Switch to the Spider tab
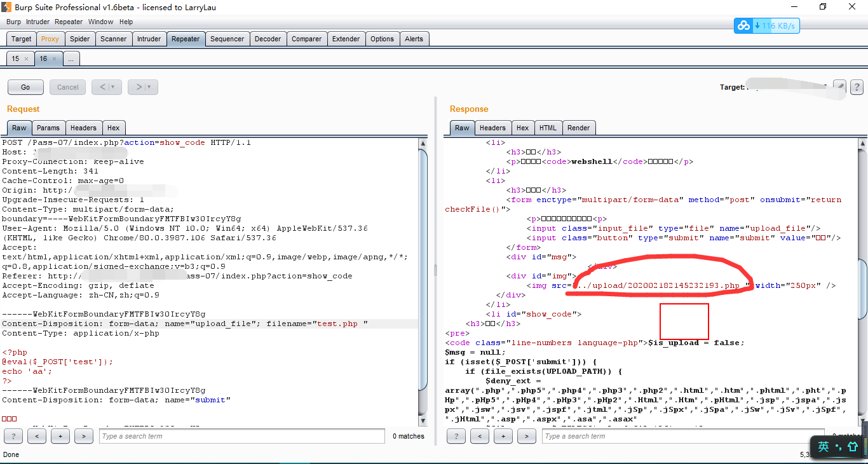868x464 pixels. coord(79,39)
